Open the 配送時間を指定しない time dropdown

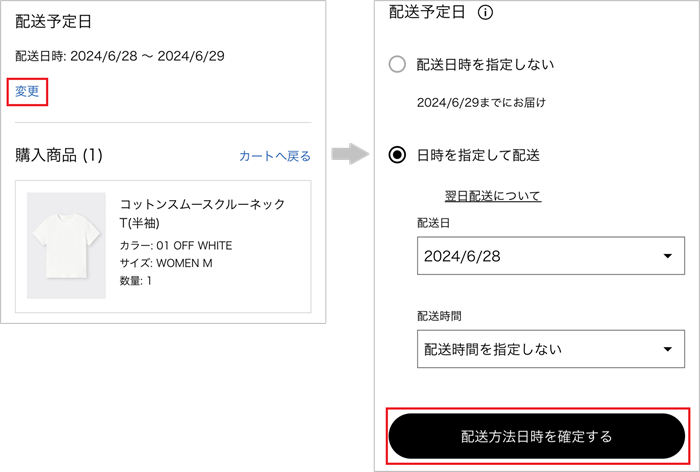pos(546,349)
